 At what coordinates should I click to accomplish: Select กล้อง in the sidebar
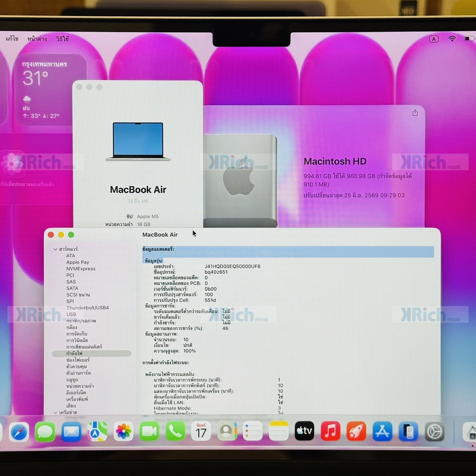72,327
